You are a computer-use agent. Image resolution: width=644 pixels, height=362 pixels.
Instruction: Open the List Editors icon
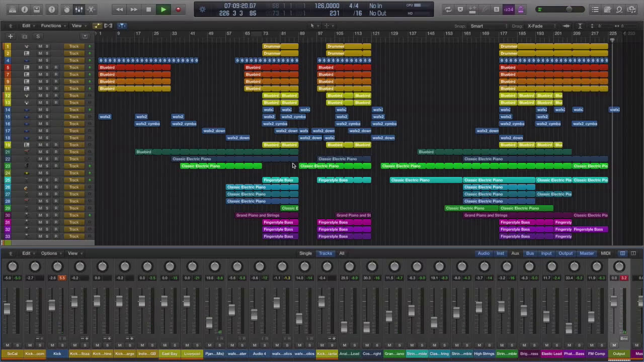tap(595, 9)
